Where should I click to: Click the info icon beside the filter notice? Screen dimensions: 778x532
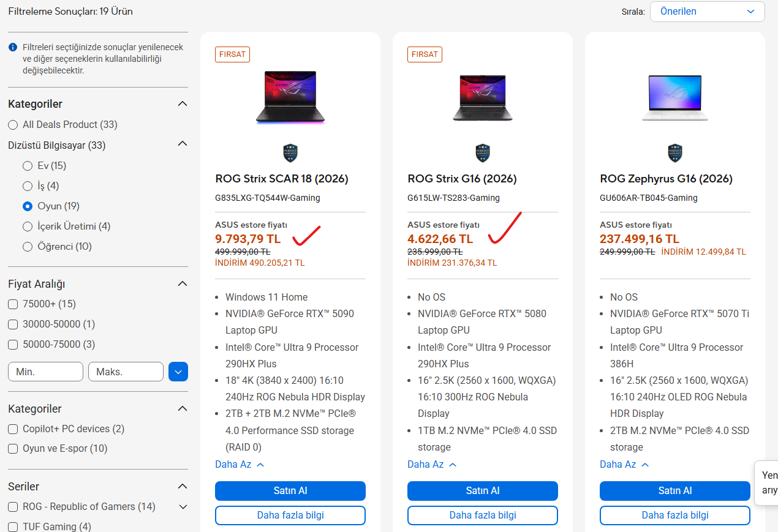pos(12,47)
